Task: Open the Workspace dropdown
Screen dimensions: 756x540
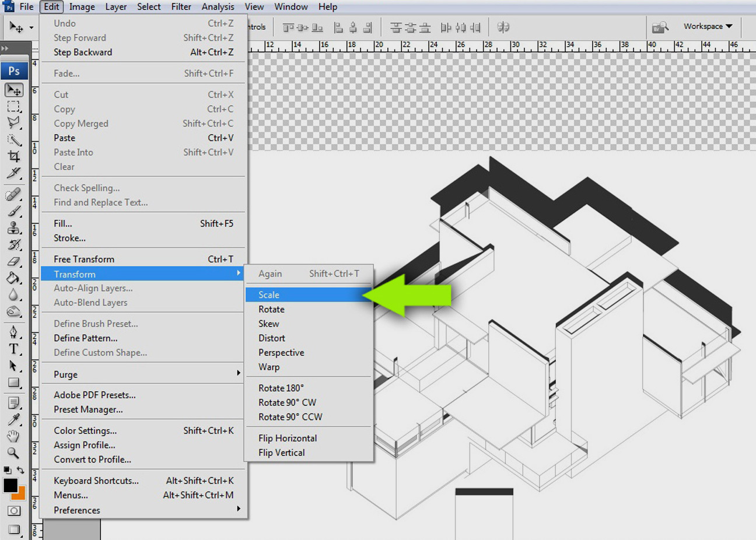Action: (706, 26)
